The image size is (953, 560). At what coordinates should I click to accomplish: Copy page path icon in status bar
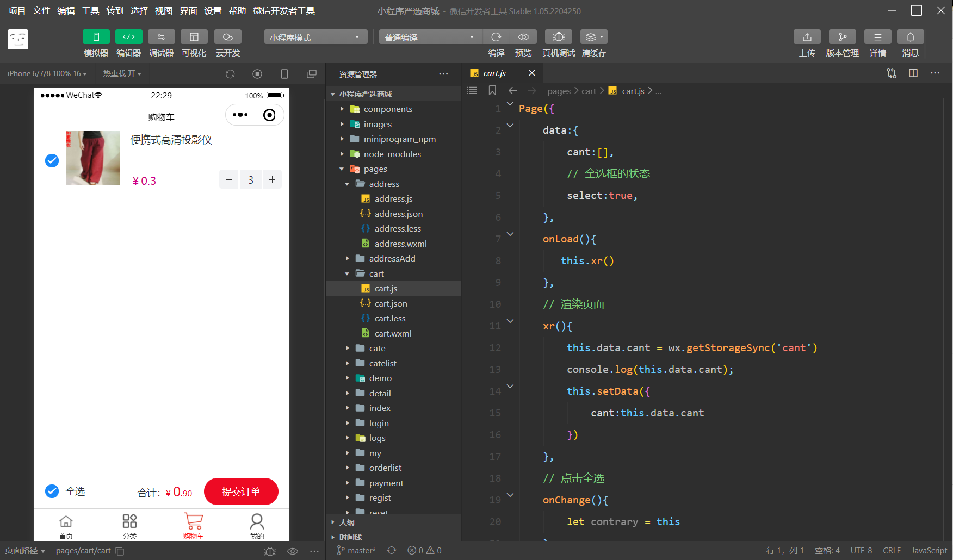click(x=120, y=551)
